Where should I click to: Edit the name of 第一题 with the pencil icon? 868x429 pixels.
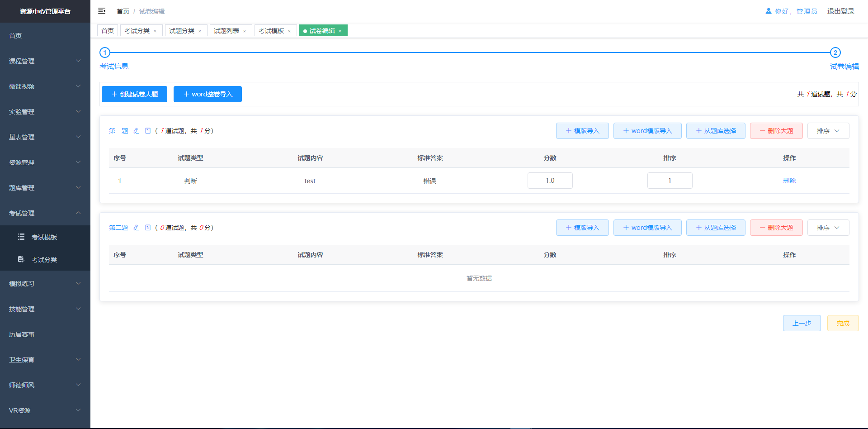[x=136, y=131]
